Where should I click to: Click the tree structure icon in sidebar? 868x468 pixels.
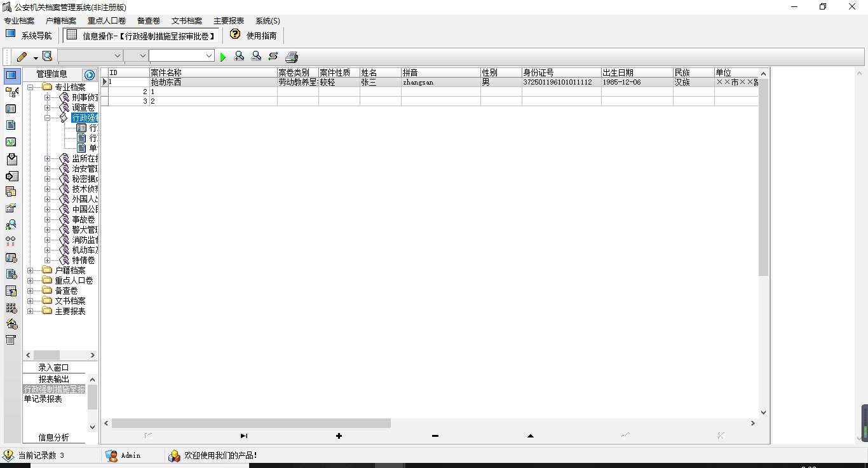pos(11,92)
